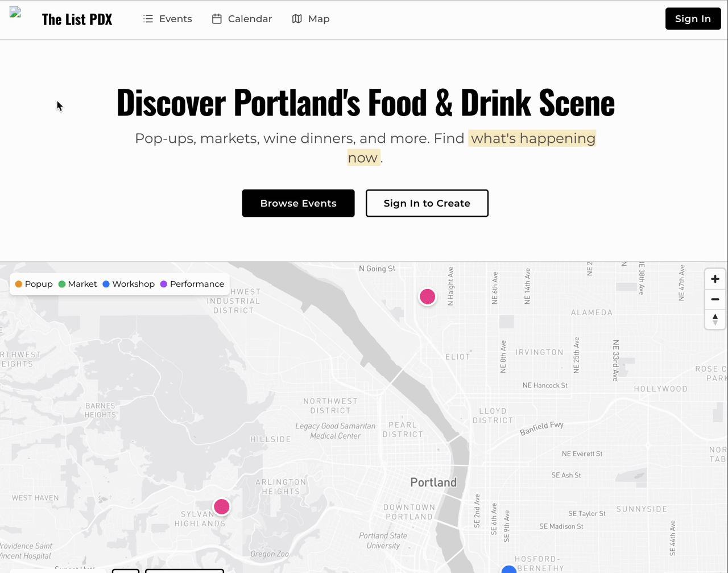Click the Calendar icon in navigation

[x=217, y=19]
